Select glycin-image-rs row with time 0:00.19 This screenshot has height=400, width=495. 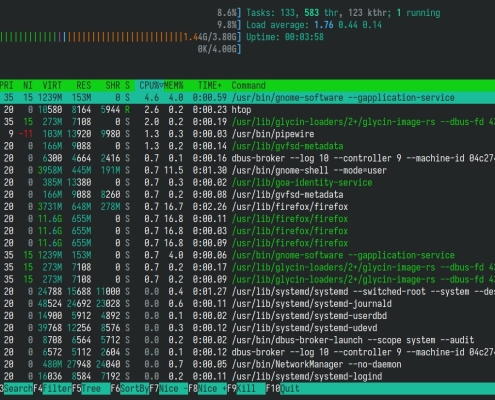click(x=247, y=122)
